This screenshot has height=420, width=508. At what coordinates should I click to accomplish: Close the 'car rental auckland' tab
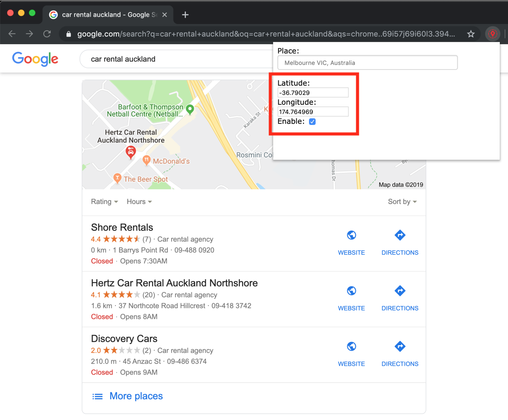(164, 15)
